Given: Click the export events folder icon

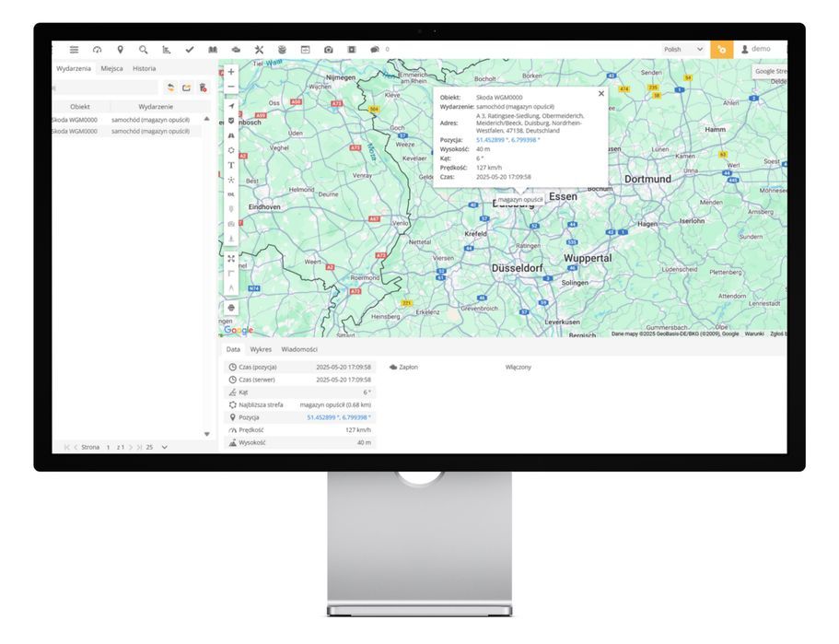Looking at the screenshot, I should (x=186, y=88).
